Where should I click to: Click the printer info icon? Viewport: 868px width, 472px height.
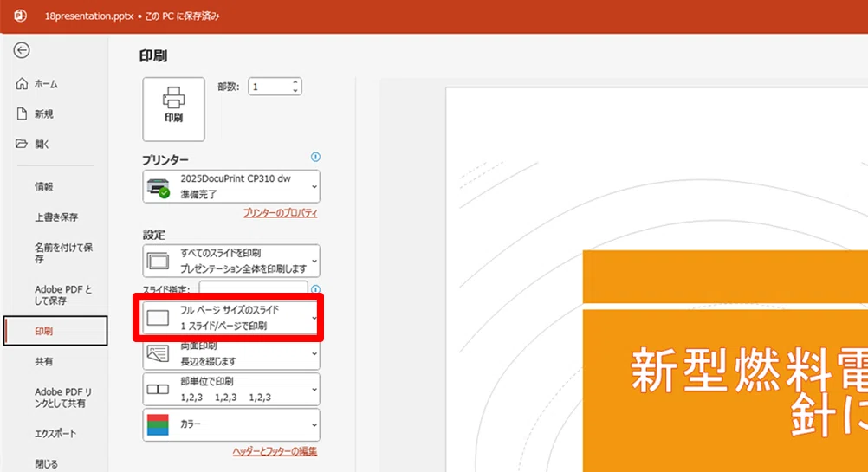[x=315, y=157]
